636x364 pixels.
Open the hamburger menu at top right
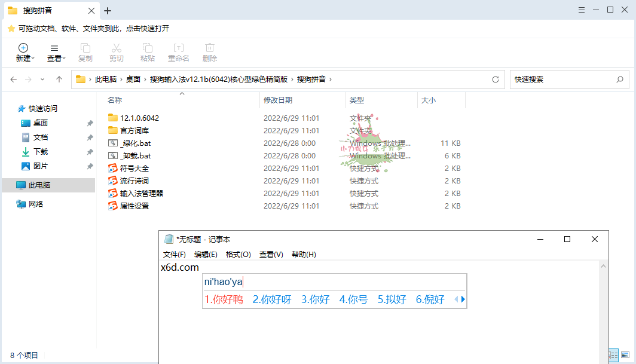click(x=581, y=10)
